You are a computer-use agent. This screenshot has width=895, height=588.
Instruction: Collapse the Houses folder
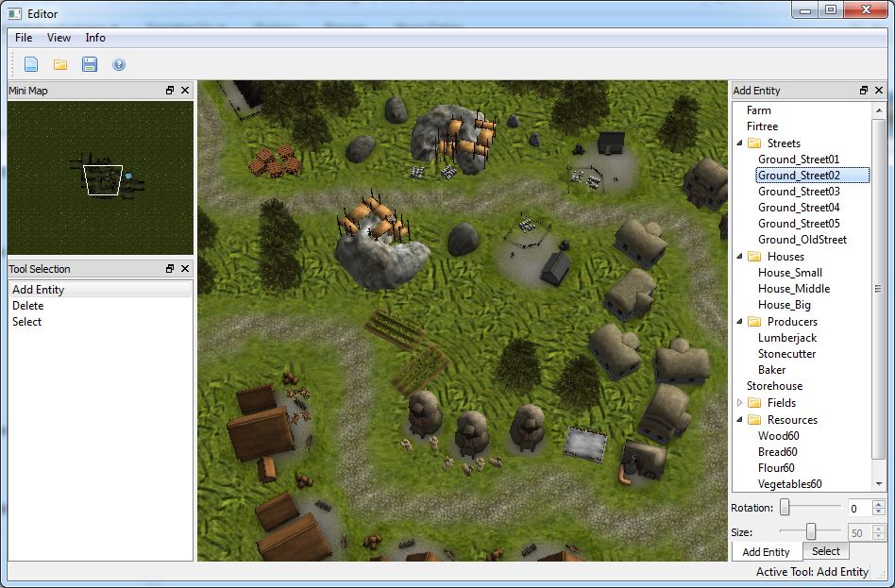(739, 257)
